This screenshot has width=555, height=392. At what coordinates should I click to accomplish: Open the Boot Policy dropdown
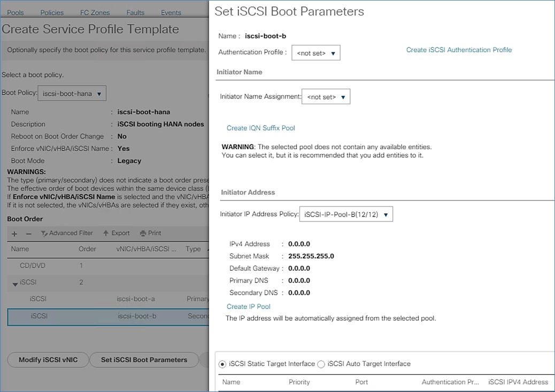tap(72, 94)
